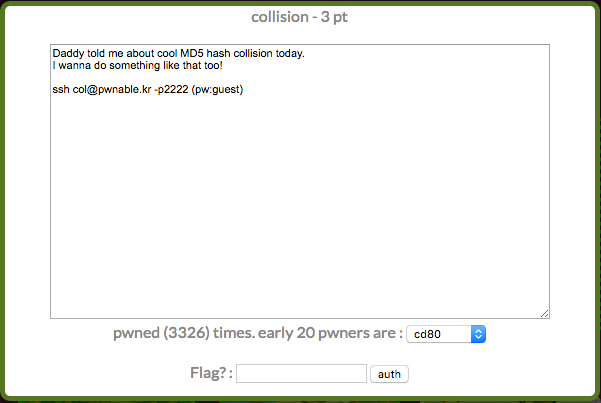Click the 'pwned (3326) times' text
This screenshot has width=601, height=403.
coord(184,333)
